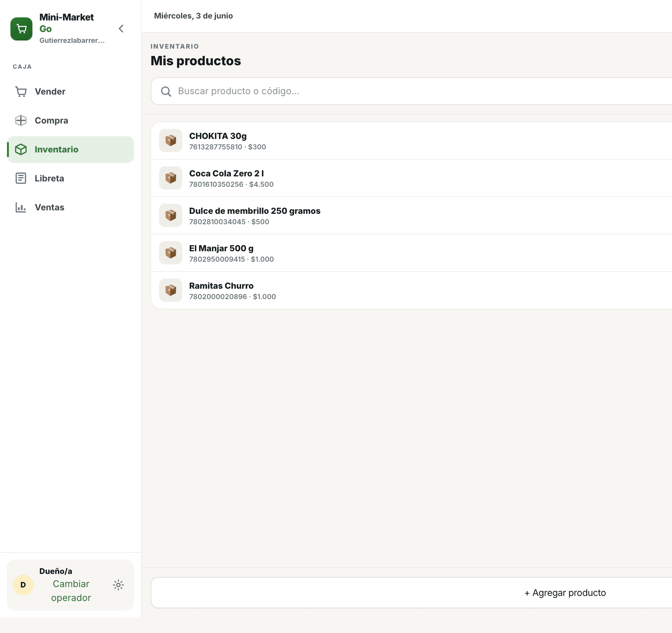Open the Libreta section
This screenshot has width=672, height=633.
[70, 178]
